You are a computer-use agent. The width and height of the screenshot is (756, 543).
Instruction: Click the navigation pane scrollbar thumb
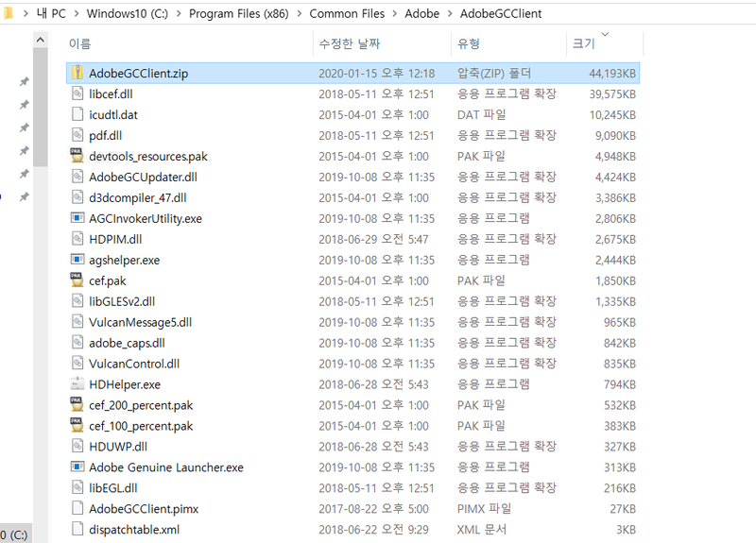click(41, 107)
